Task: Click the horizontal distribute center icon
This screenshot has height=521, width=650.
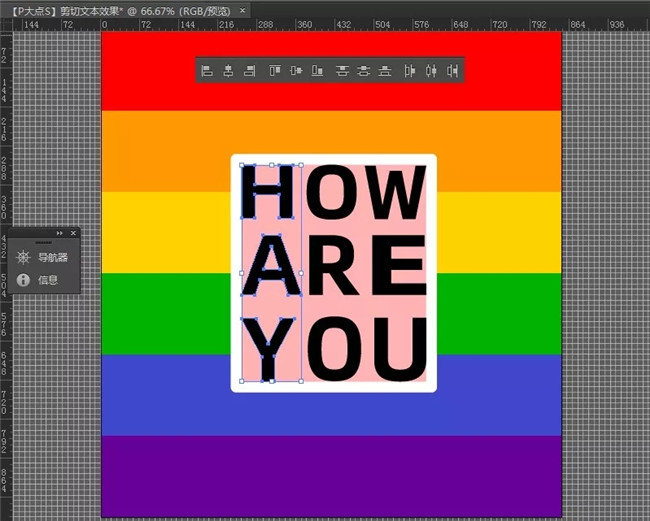Action: coord(432,71)
